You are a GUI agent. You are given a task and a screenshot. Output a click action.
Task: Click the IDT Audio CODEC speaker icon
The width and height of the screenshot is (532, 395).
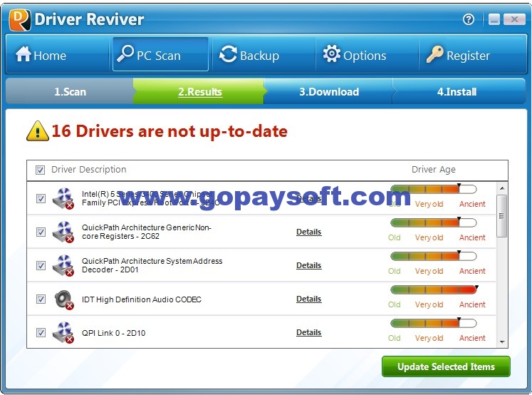64,299
